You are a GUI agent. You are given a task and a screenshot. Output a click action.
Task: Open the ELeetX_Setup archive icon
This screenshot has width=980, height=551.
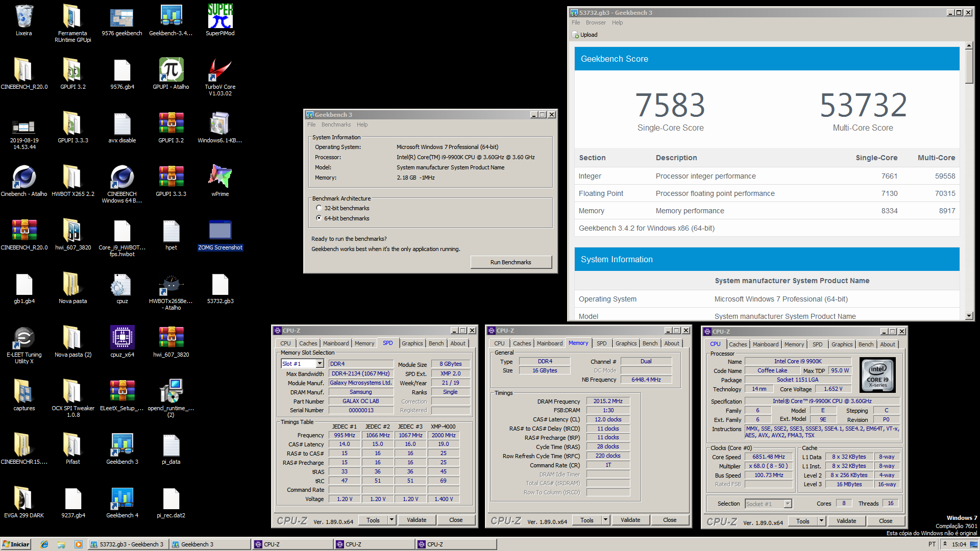pyautogui.click(x=122, y=395)
